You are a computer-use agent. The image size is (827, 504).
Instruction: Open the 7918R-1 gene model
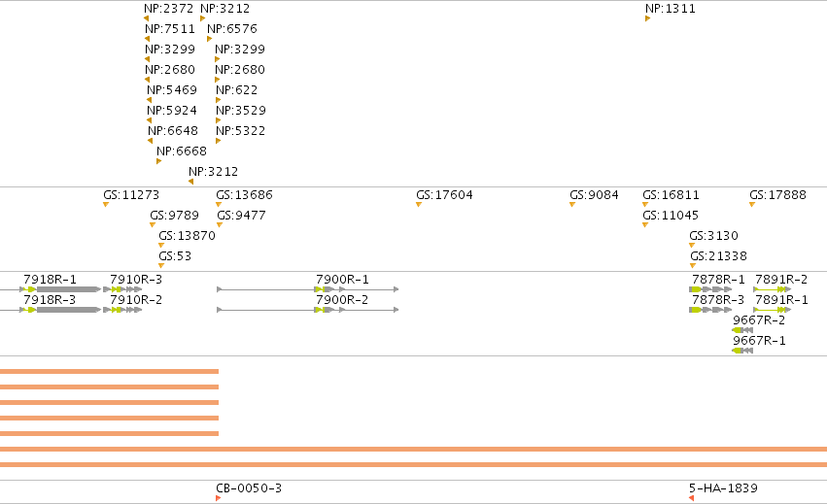pyautogui.click(x=51, y=289)
